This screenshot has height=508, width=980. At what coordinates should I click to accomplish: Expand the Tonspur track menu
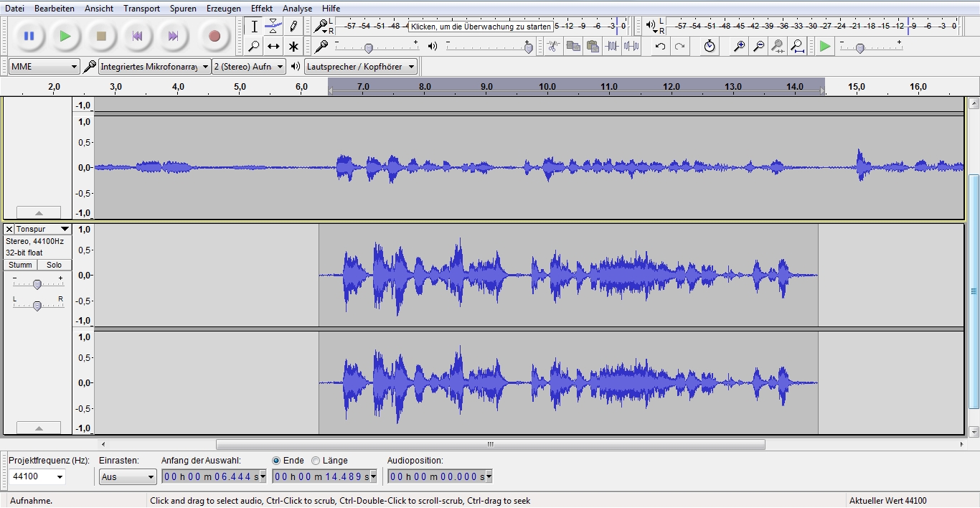click(43, 229)
